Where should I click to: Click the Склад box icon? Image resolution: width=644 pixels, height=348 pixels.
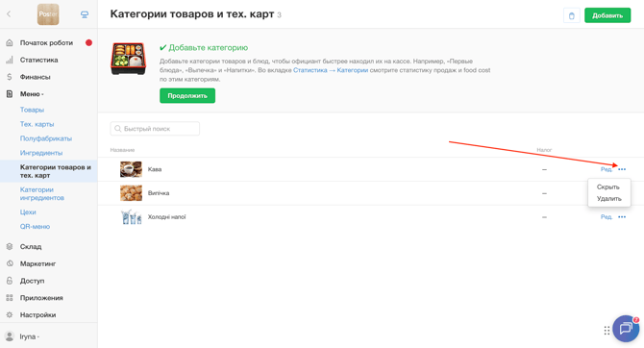[x=10, y=246]
